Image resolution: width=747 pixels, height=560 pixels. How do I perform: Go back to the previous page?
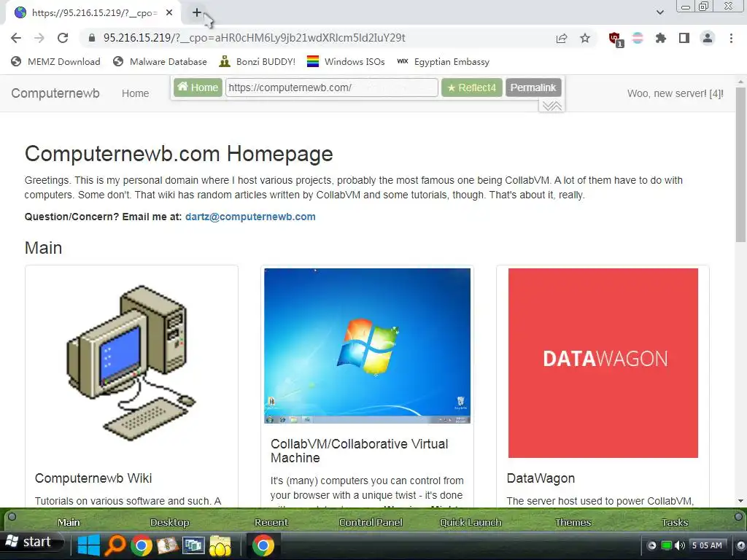(16, 38)
